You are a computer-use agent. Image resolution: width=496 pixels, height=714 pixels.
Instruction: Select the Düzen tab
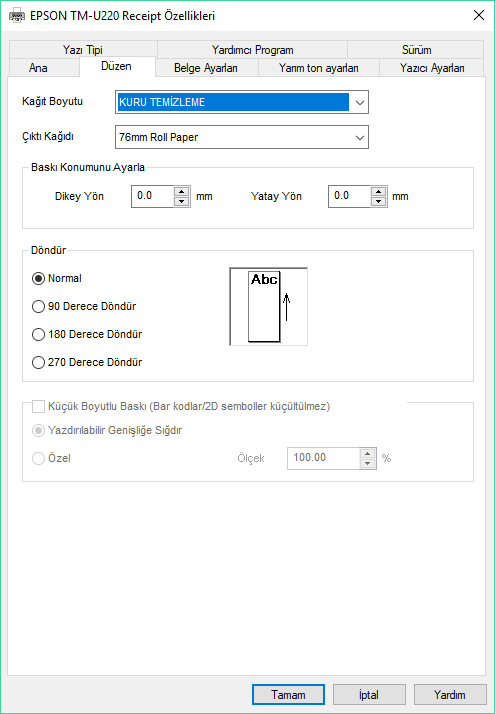117,66
